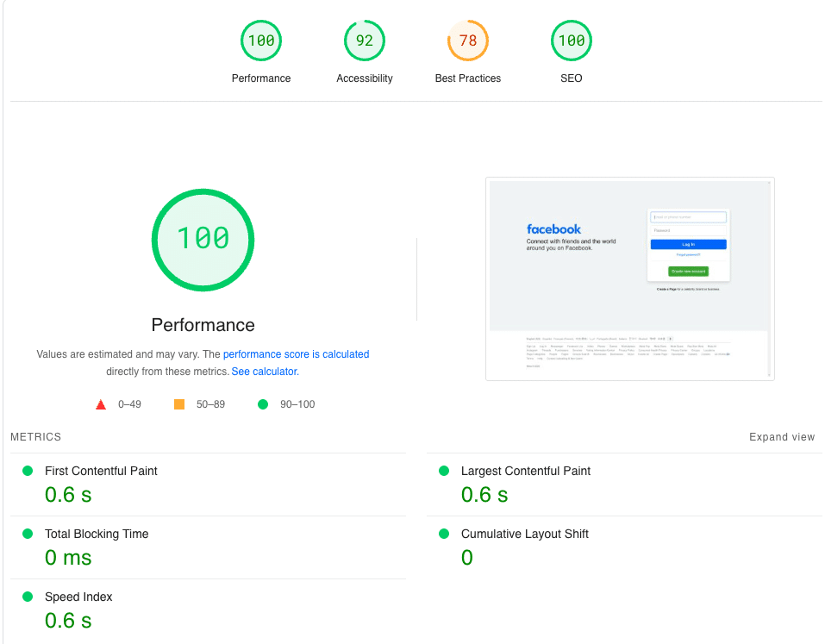
Task: Click the green dot beside Speed Index
Action: (28, 597)
